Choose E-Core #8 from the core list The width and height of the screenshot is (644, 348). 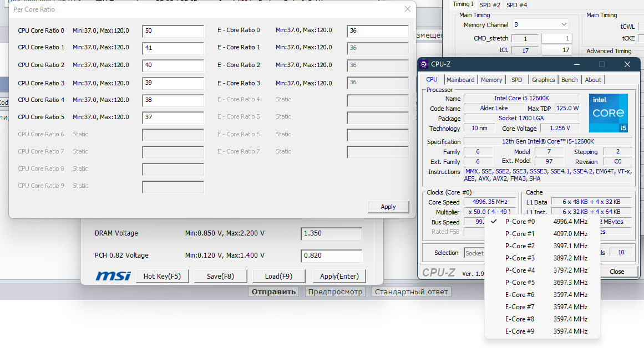pos(542,319)
